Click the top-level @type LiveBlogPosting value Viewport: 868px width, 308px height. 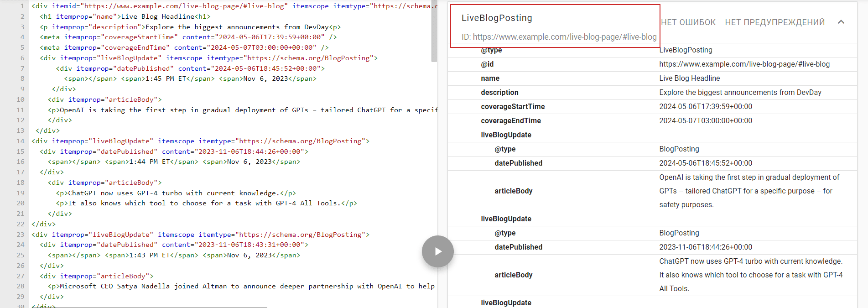(x=686, y=50)
